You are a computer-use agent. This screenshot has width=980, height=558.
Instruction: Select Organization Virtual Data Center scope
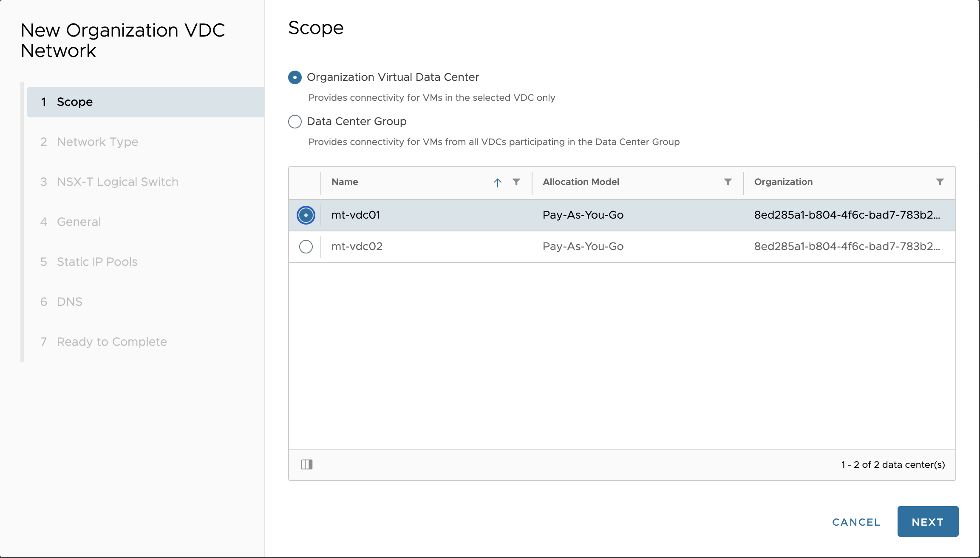[x=295, y=77]
